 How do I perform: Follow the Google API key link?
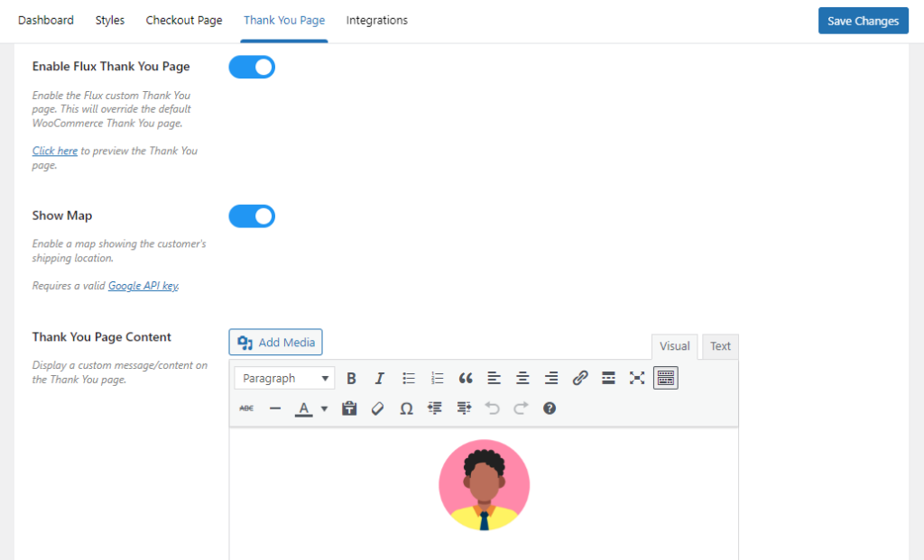143,286
